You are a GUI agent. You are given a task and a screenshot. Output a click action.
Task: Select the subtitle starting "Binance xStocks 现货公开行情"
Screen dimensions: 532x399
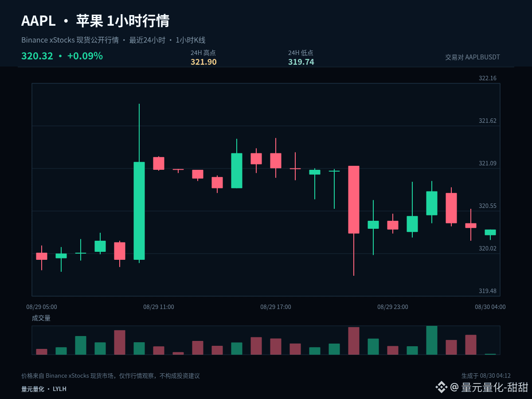point(113,40)
